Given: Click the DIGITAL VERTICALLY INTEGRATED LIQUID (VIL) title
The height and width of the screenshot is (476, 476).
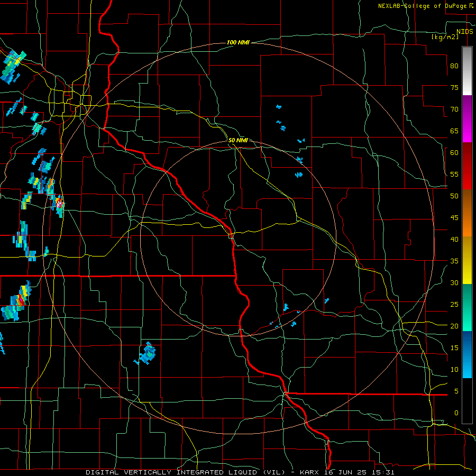Looking at the screenshot, I should click(x=185, y=472).
